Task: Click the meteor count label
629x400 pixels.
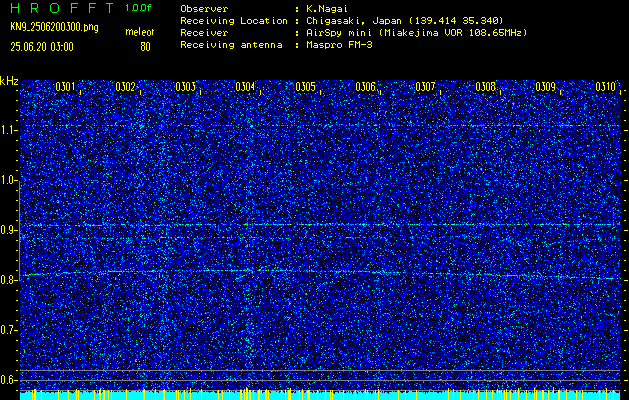Action: (140, 32)
